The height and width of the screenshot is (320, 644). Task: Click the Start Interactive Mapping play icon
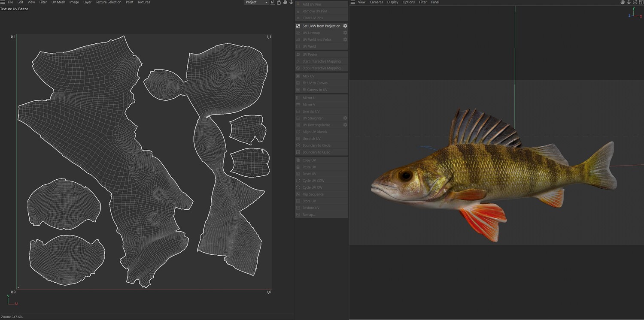[298, 61]
